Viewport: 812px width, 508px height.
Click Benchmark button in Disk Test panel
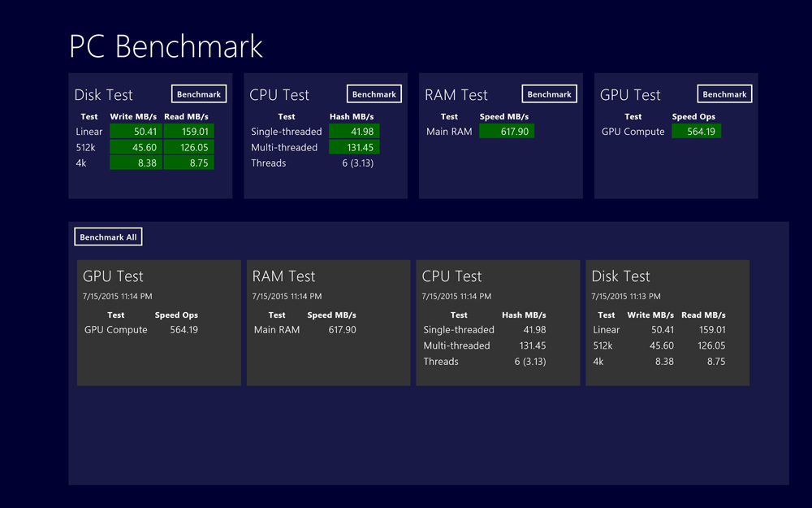click(199, 94)
